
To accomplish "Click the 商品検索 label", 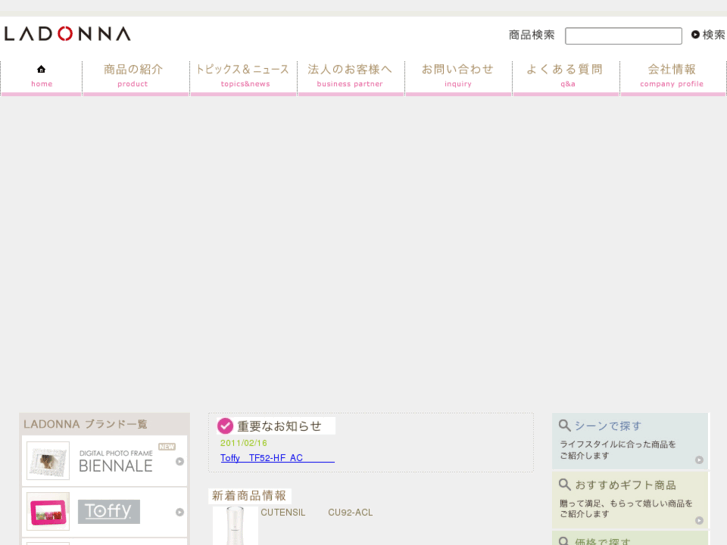I will coord(531,35).
